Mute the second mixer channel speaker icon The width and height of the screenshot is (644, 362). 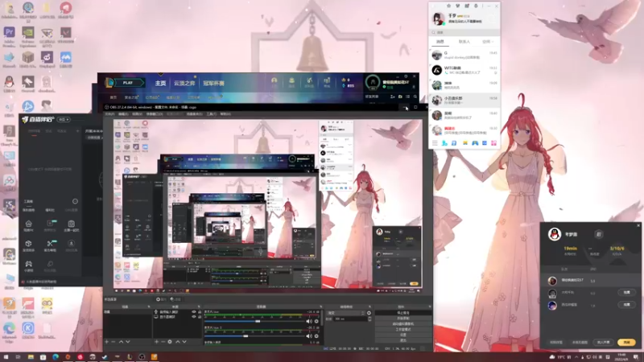309,336
